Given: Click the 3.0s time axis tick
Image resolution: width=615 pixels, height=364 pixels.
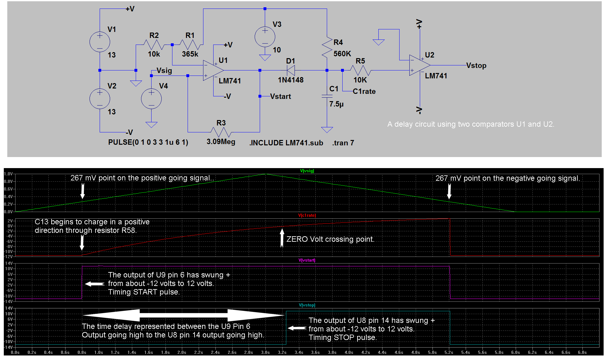Looking at the screenshot, I should pos(265,352).
